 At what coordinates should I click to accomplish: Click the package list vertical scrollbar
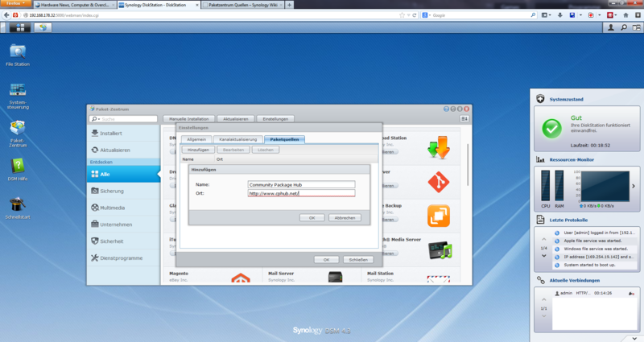pyautogui.click(x=468, y=164)
